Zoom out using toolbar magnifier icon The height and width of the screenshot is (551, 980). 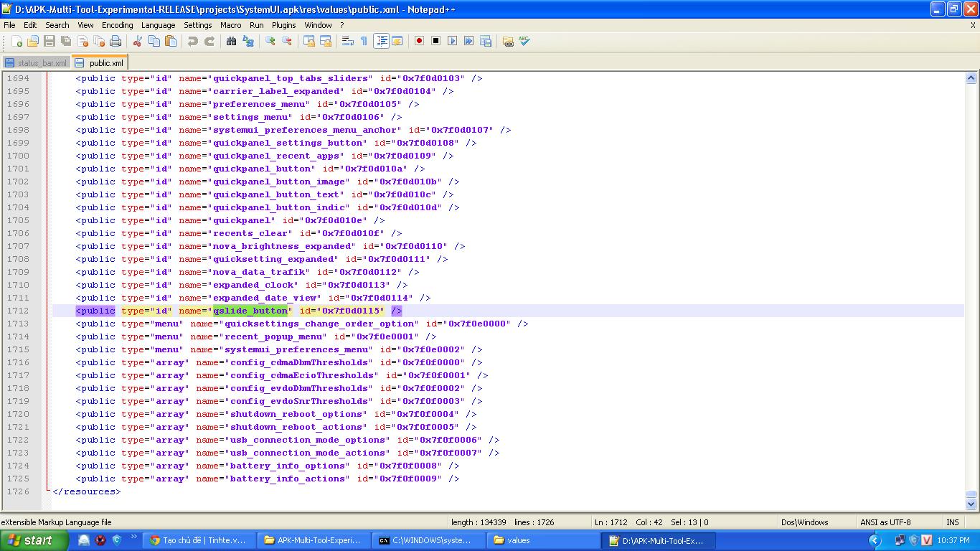point(287,42)
